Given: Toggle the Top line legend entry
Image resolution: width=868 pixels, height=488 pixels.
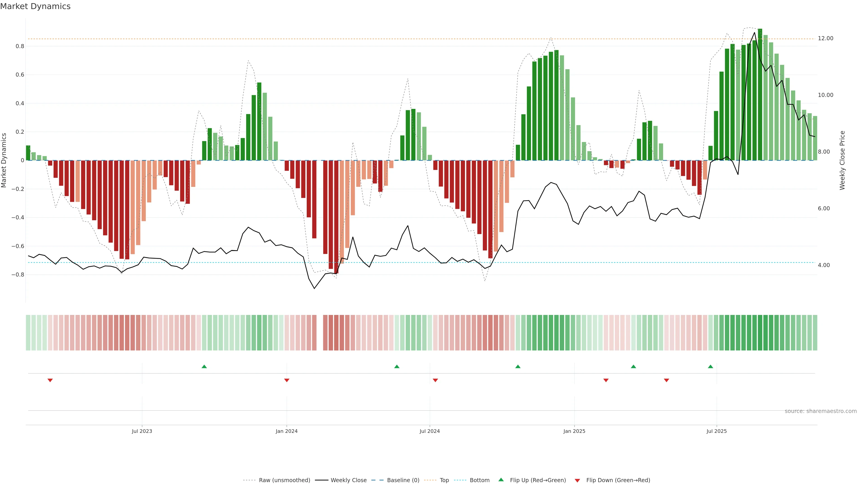Looking at the screenshot, I should point(444,480).
